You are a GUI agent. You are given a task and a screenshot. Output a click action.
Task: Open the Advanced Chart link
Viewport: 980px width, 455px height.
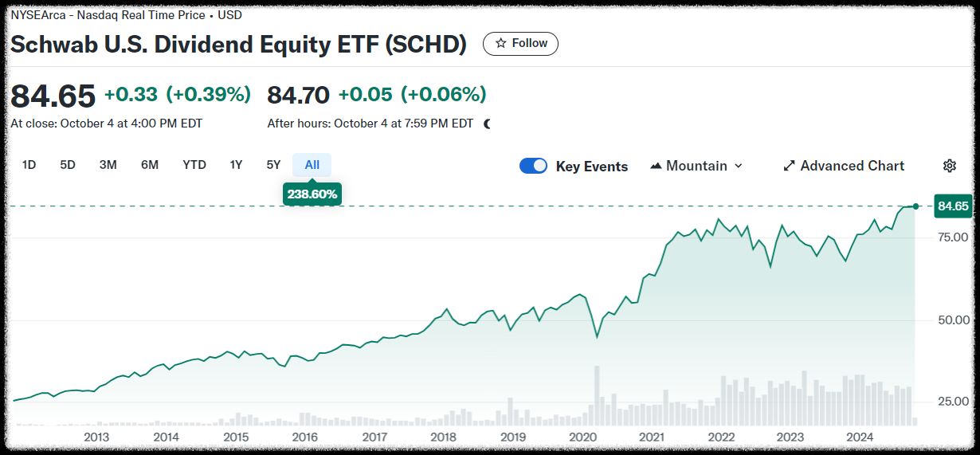pos(845,166)
